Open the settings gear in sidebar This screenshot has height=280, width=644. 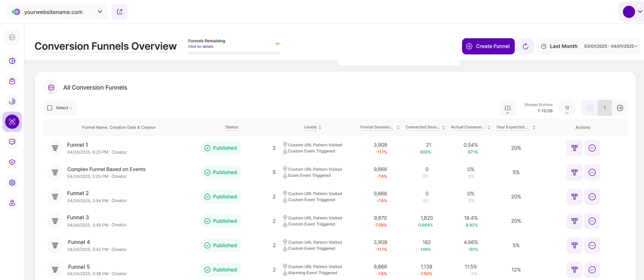point(12,183)
